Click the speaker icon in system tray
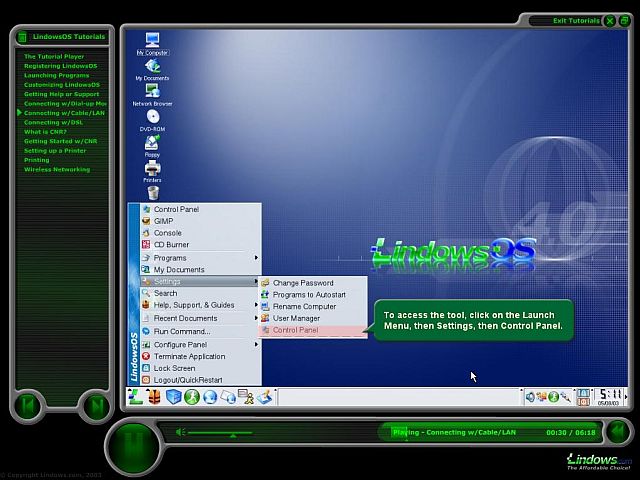 pos(530,397)
